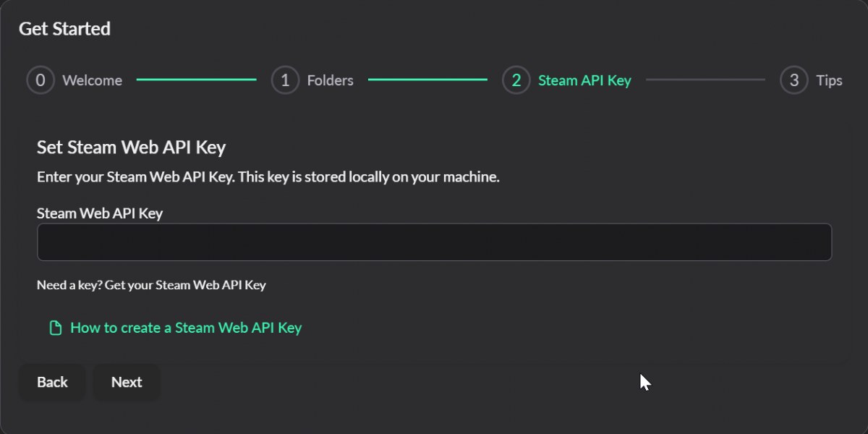The width and height of the screenshot is (868, 434).
Task: Open the Get your Steam Web API Key link
Action: pos(185,285)
